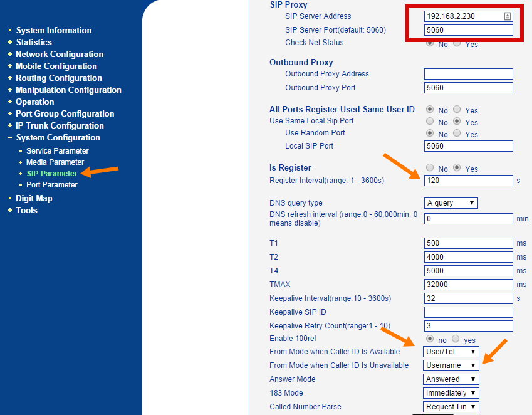Open From Mode Caller ID Available dropdown
The image size is (532, 415).
pyautogui.click(x=451, y=352)
